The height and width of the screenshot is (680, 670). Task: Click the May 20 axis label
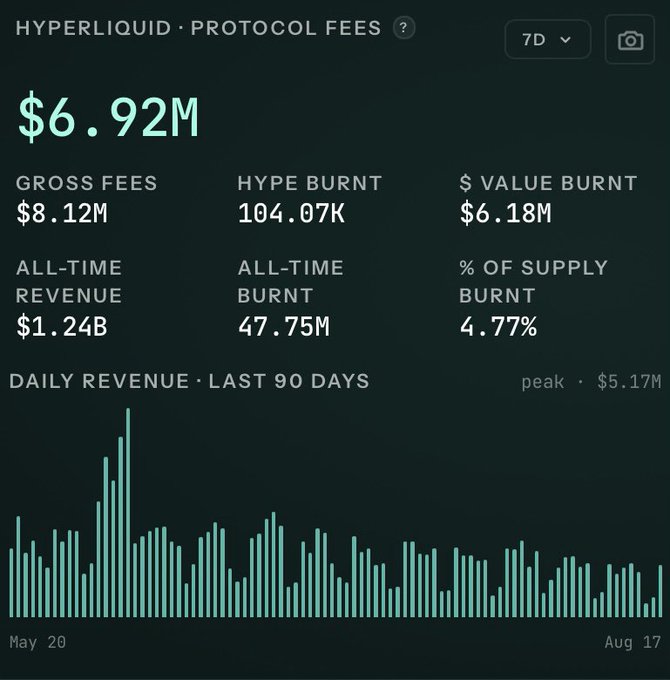click(x=38, y=642)
